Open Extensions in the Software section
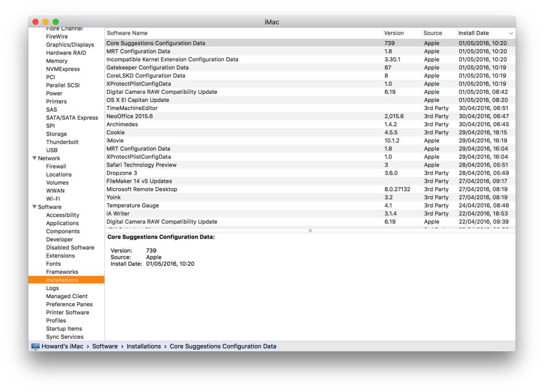 pyautogui.click(x=60, y=255)
